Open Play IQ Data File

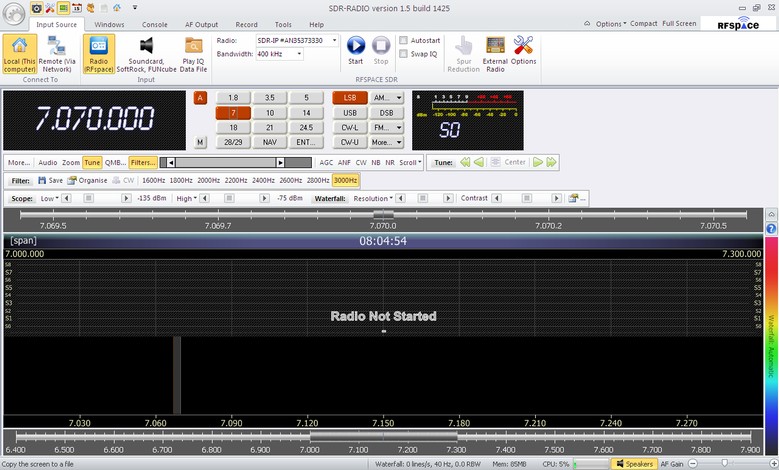[194, 52]
